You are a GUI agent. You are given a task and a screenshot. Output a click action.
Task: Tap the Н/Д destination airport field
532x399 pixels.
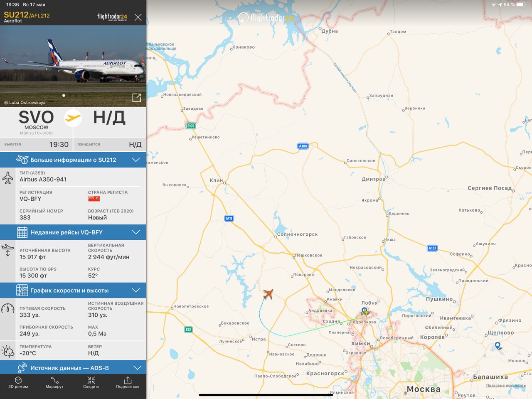(109, 118)
